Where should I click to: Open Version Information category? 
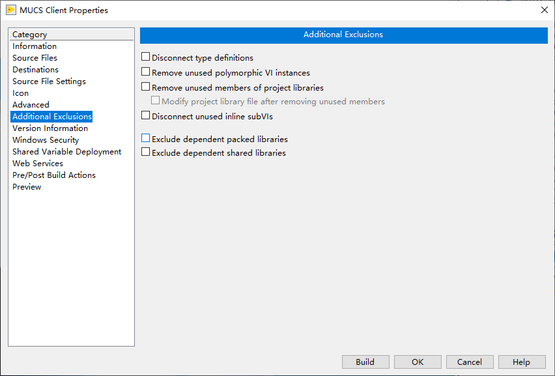tap(50, 128)
